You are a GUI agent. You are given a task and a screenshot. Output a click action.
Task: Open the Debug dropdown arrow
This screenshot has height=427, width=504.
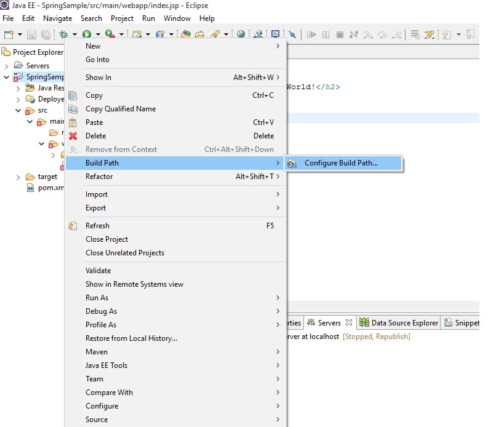point(74,34)
